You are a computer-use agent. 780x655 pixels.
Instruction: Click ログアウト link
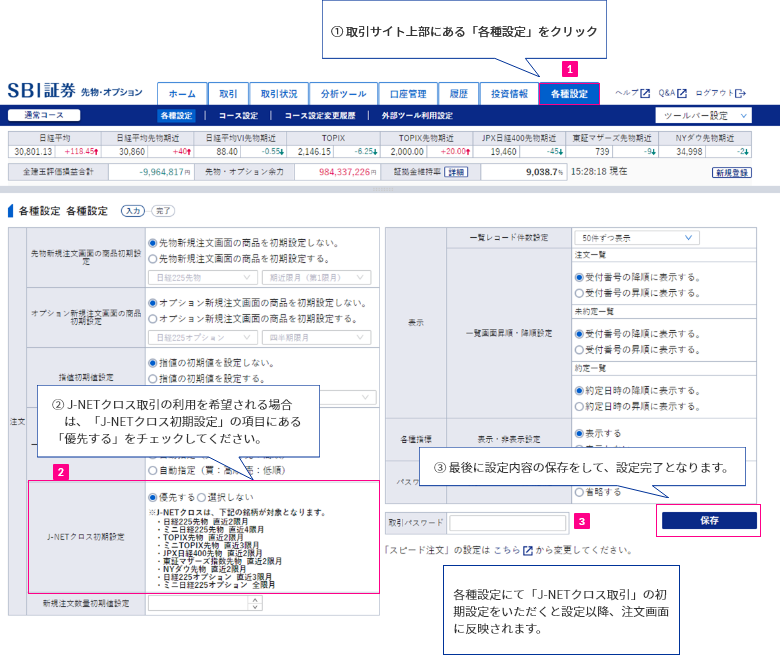click(x=720, y=93)
